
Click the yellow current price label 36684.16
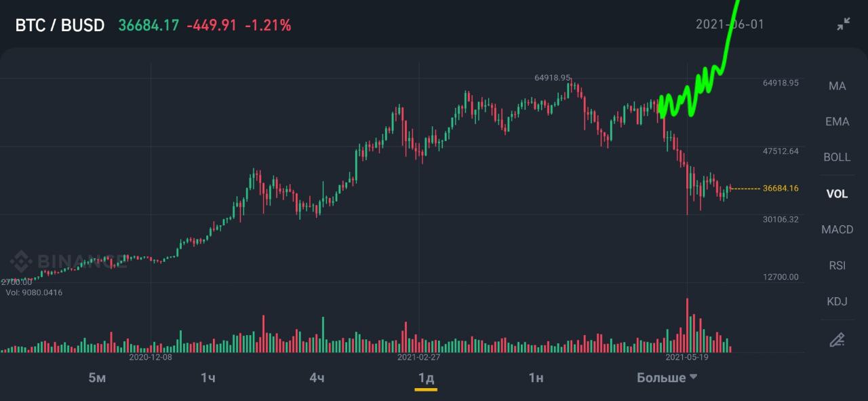pyautogui.click(x=781, y=189)
